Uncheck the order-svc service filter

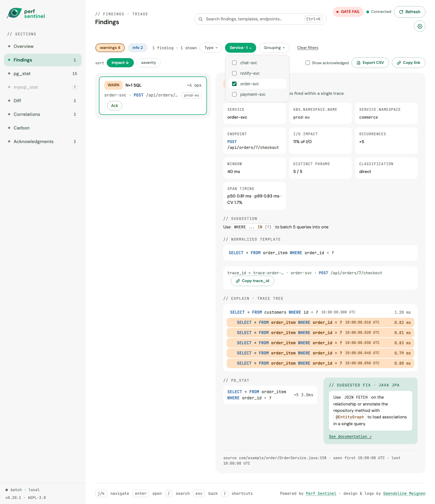click(x=234, y=84)
